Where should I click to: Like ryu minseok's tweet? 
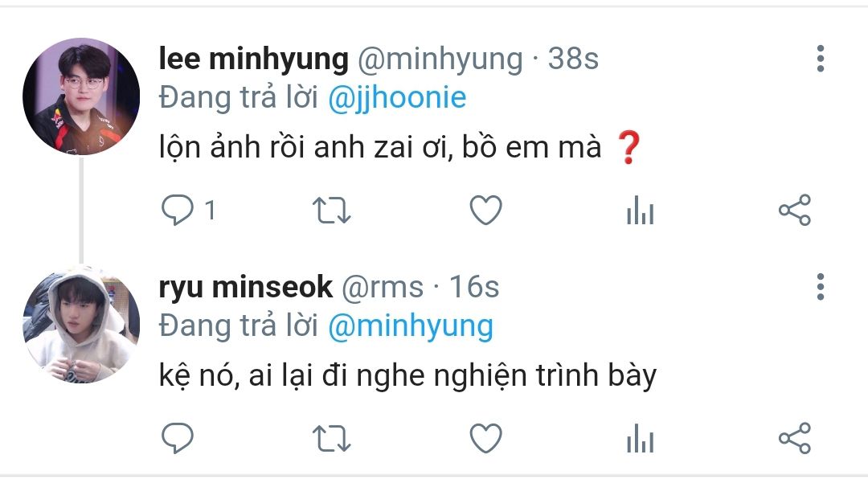pos(485,439)
